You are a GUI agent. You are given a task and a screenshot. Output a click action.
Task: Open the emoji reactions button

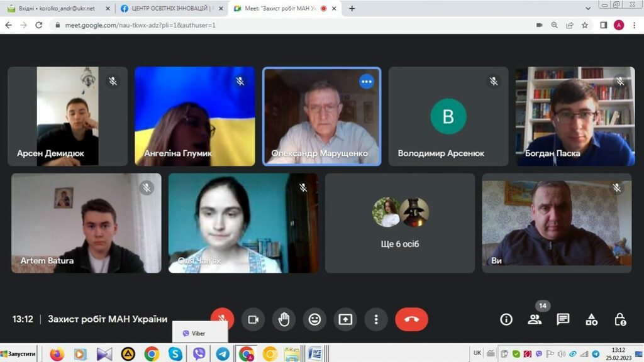click(314, 319)
